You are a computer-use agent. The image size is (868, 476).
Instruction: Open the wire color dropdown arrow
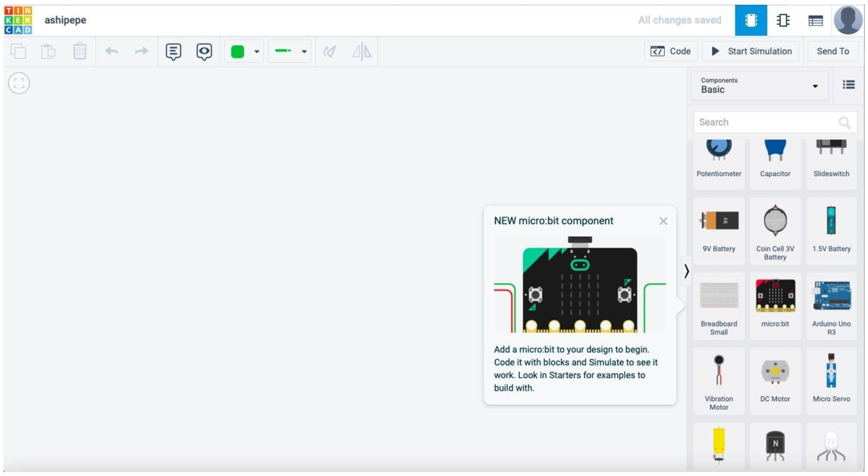coord(257,52)
